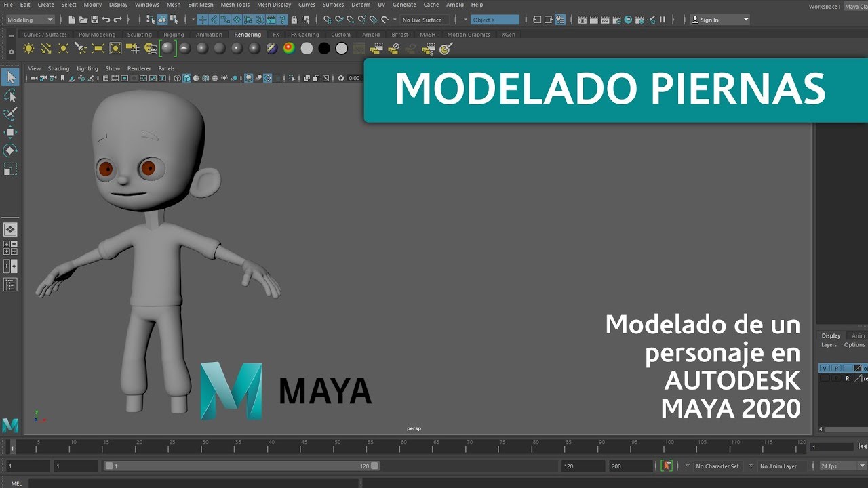Click the Maya logo icon below toolbox
This screenshot has height=488, width=868.
(x=10, y=425)
